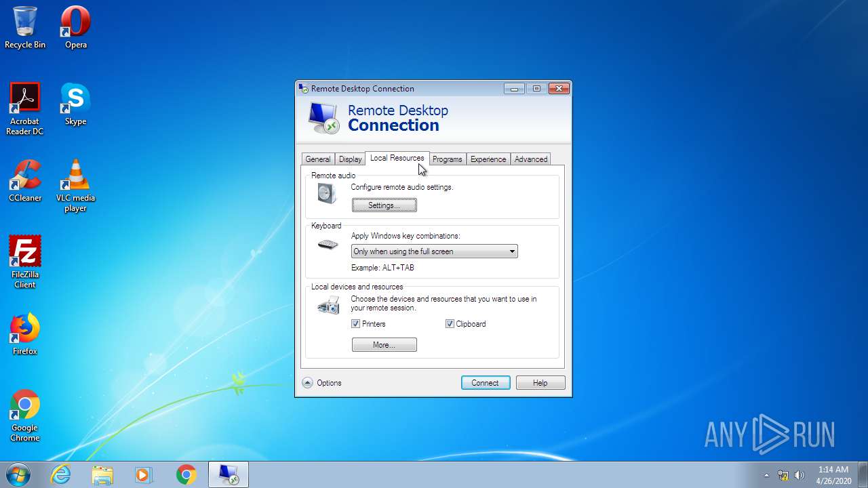The image size is (868, 488).
Task: Open the volume speaker tray icon
Action: [800, 475]
